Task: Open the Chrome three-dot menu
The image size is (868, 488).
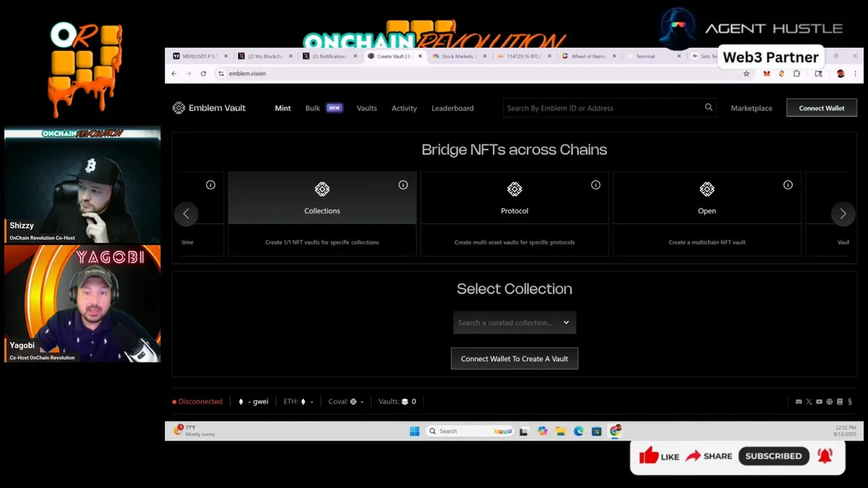Action: [x=854, y=73]
